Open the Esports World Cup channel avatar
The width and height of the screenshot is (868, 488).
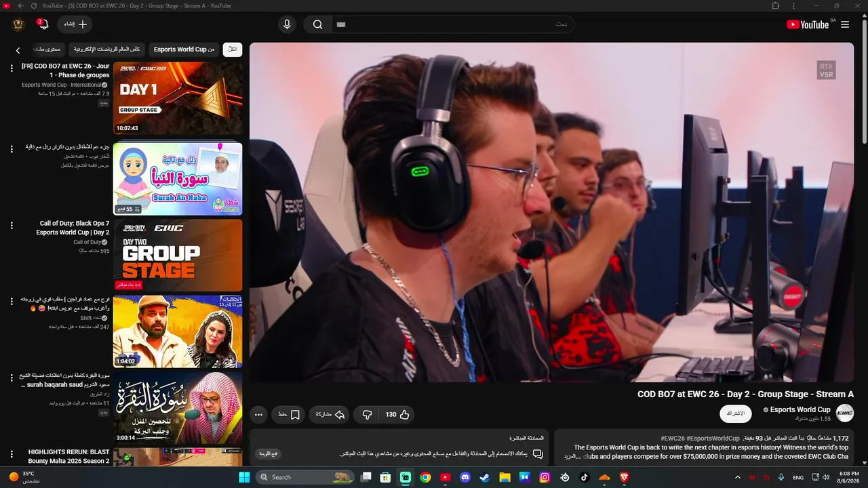tap(845, 413)
